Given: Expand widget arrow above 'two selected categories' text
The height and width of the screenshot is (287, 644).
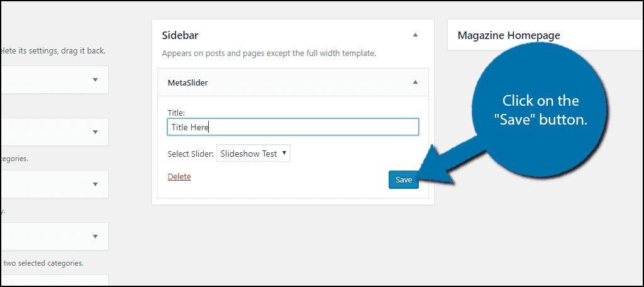Looking at the screenshot, I should point(96,237).
